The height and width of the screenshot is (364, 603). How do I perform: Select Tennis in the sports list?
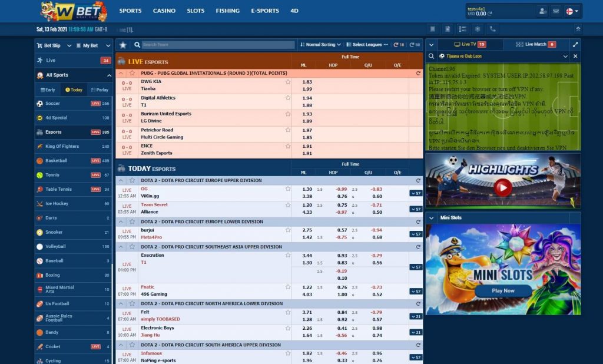(x=73, y=175)
